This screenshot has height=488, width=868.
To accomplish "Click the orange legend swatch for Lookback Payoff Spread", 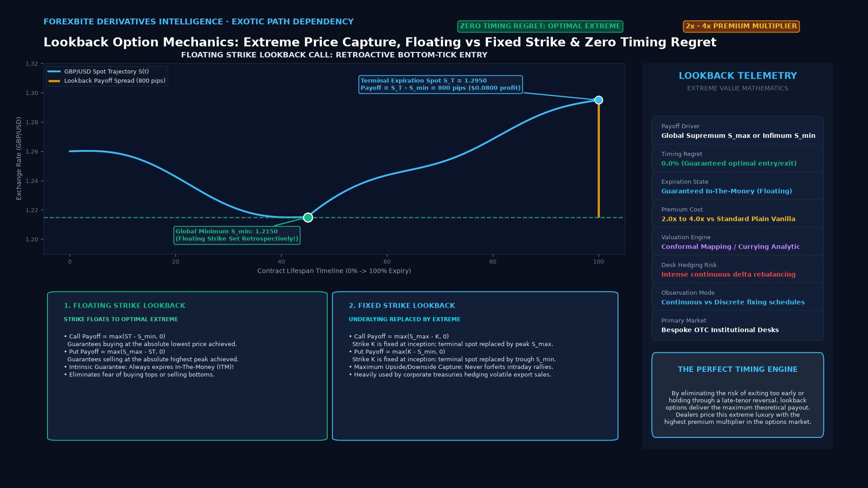I will pos(54,81).
